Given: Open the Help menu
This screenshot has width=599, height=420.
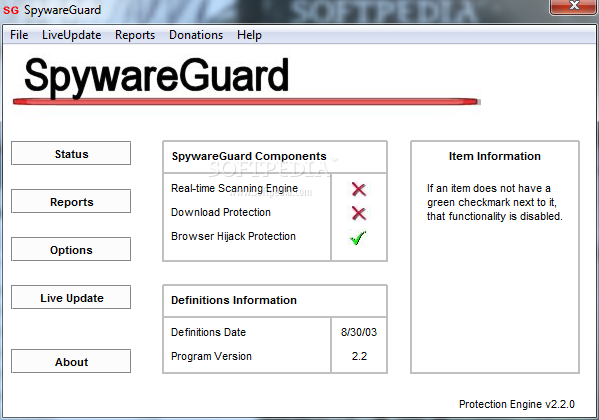Looking at the screenshot, I should (x=249, y=35).
